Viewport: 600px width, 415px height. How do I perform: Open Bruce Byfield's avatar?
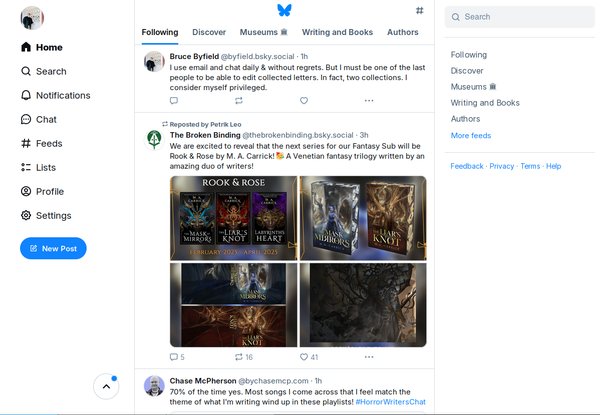coord(154,61)
